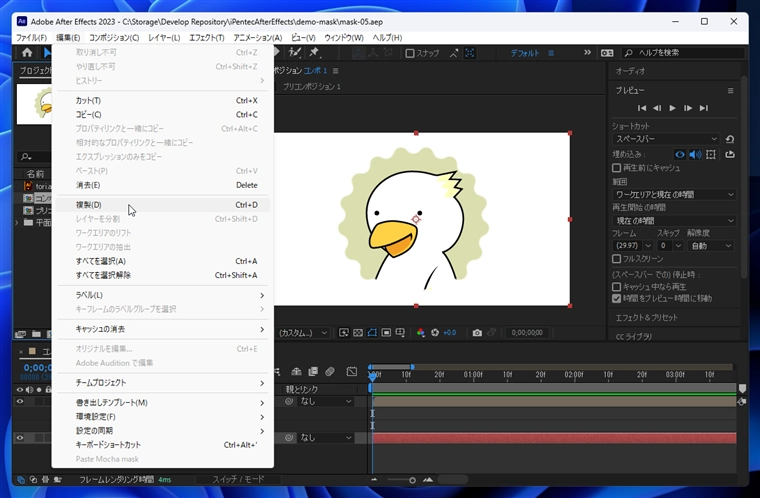The image size is (760, 498).
Task: Uncheck 時間をプレビュー時間に移動 checkbox
Action: (617, 298)
